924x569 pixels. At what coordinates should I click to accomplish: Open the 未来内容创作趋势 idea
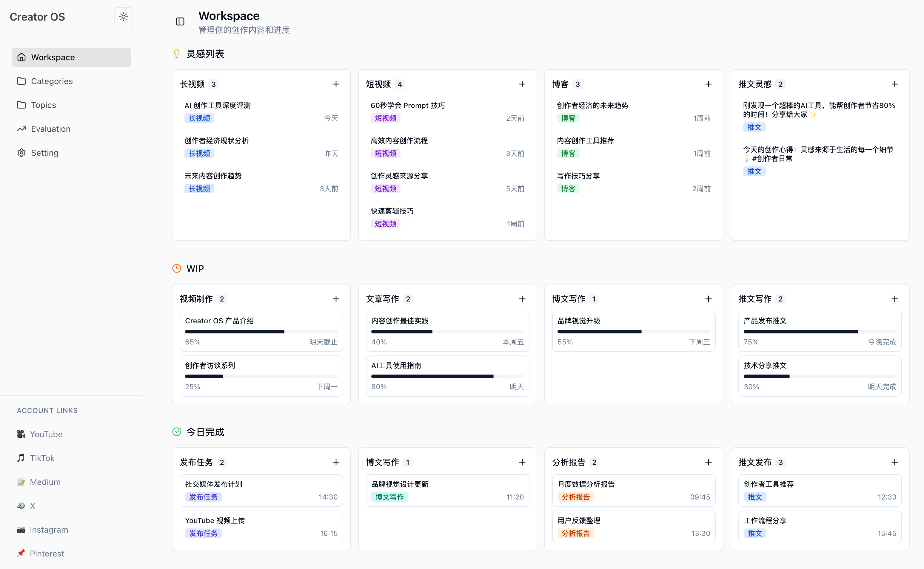(x=261, y=182)
